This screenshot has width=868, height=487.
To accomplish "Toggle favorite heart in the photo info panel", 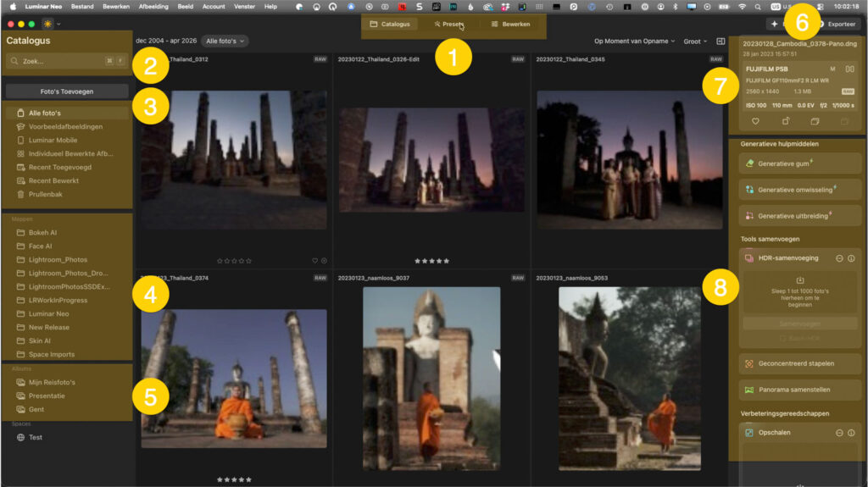I will click(x=755, y=121).
